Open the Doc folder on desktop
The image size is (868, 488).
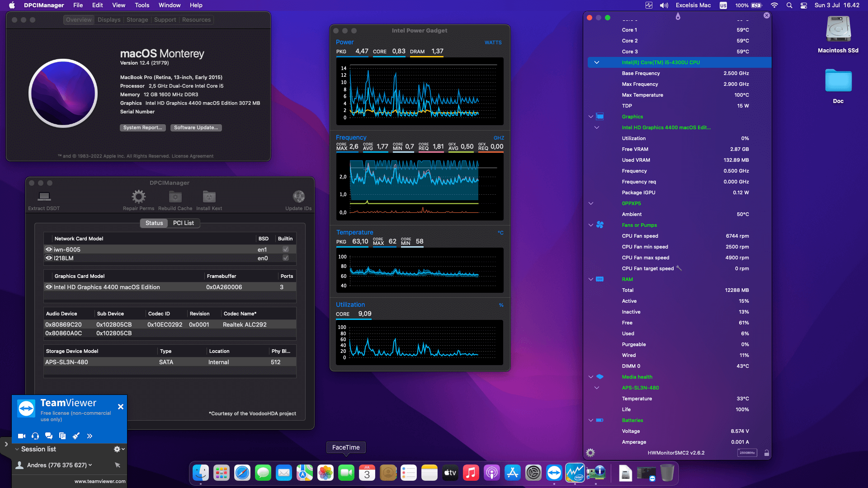838,81
